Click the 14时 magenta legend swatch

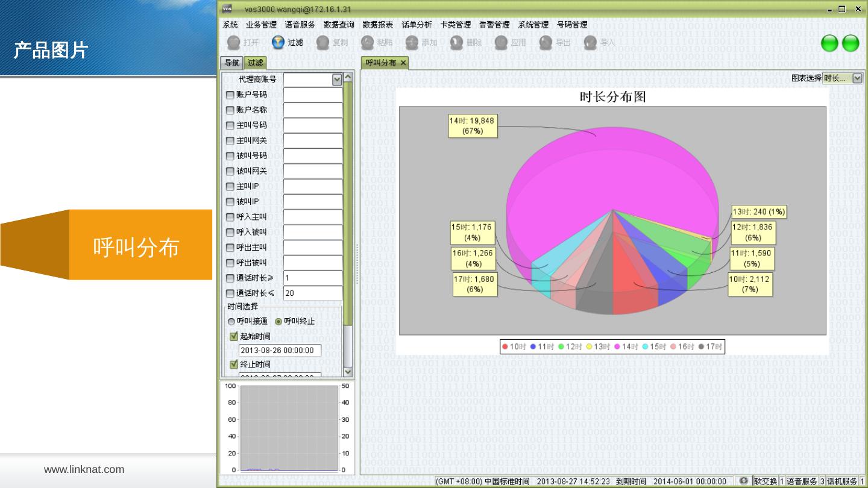(x=618, y=347)
